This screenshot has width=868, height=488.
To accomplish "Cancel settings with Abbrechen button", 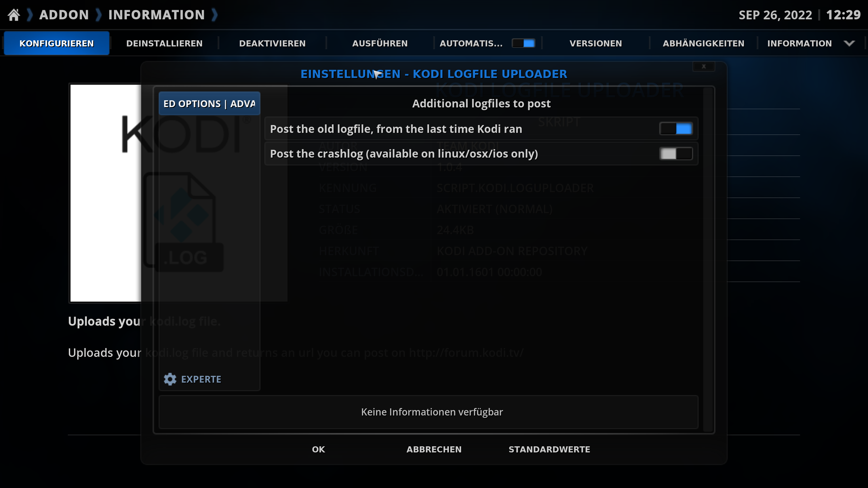I will [x=434, y=449].
